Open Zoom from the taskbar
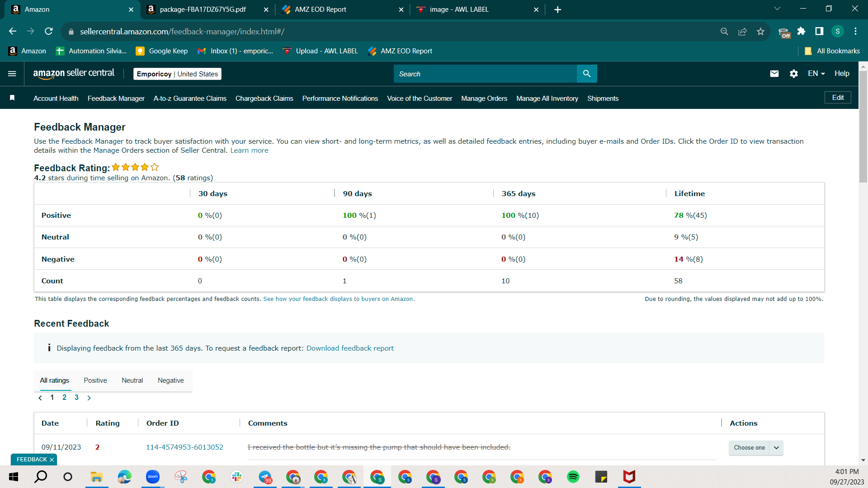868x488 pixels. 153,477
